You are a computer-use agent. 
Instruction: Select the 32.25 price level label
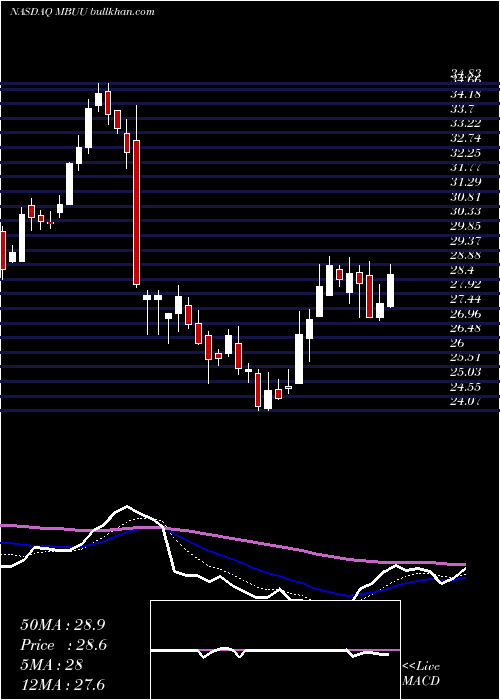(465, 153)
